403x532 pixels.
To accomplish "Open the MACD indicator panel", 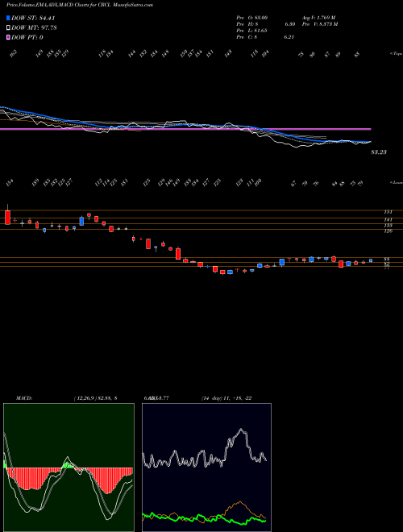I will [69, 468].
